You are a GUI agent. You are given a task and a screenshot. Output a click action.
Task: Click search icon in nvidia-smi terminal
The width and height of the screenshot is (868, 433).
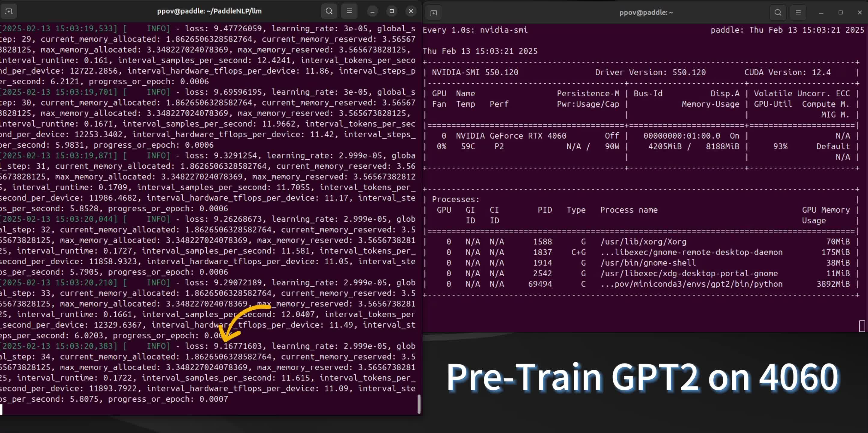(778, 12)
